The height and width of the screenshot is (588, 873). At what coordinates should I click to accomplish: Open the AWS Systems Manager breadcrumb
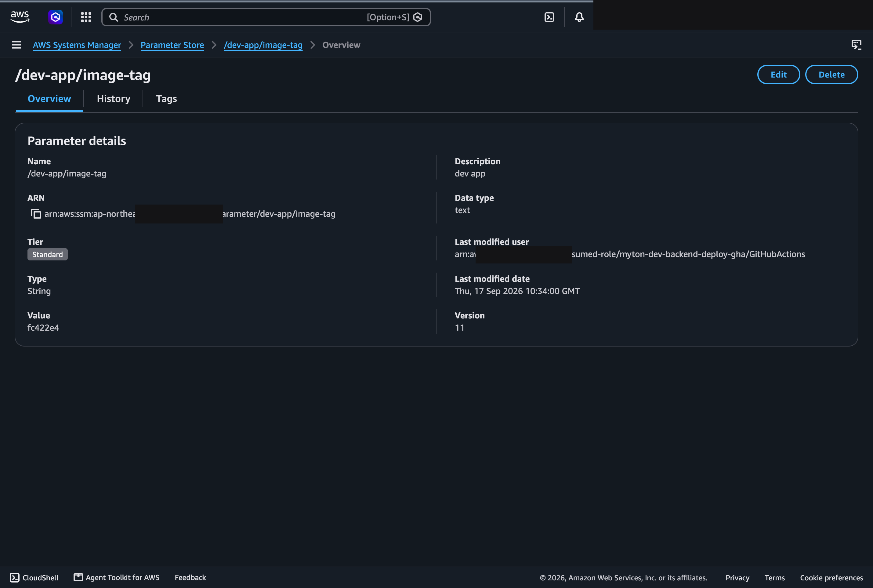[x=77, y=45]
